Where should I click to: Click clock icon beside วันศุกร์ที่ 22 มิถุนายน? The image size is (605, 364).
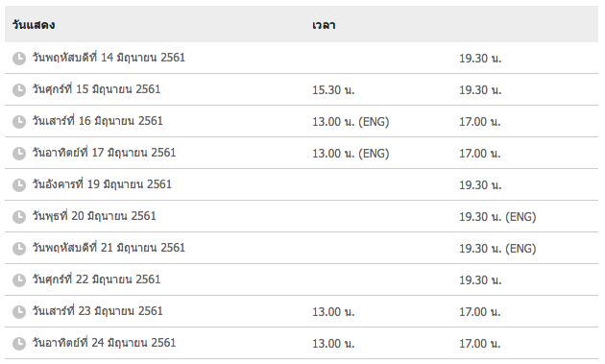pyautogui.click(x=19, y=279)
